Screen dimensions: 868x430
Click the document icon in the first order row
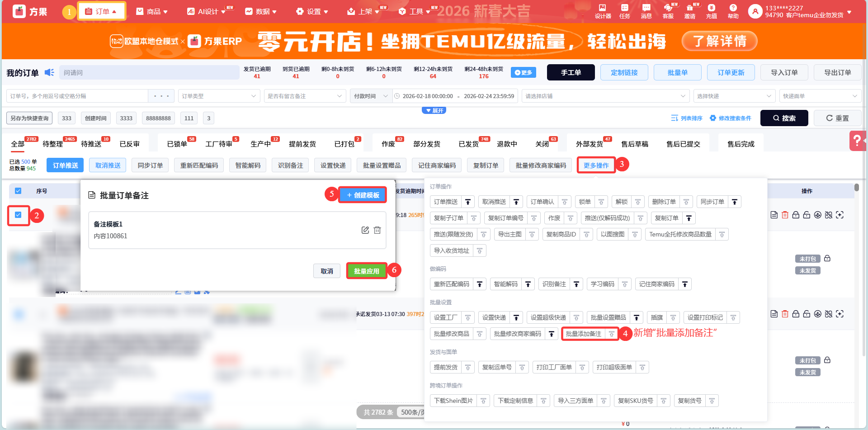pos(774,215)
